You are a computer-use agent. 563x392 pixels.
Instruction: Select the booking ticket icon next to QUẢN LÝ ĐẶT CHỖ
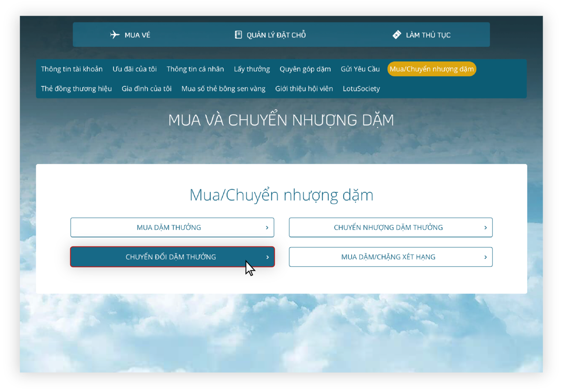click(238, 34)
